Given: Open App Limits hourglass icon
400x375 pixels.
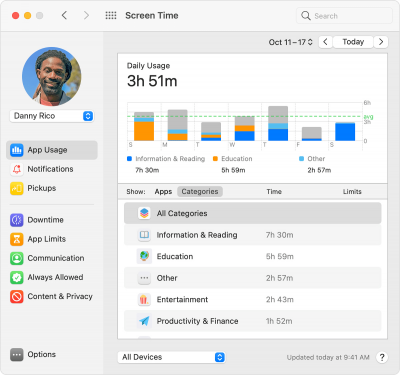Looking at the screenshot, I should click(17, 239).
